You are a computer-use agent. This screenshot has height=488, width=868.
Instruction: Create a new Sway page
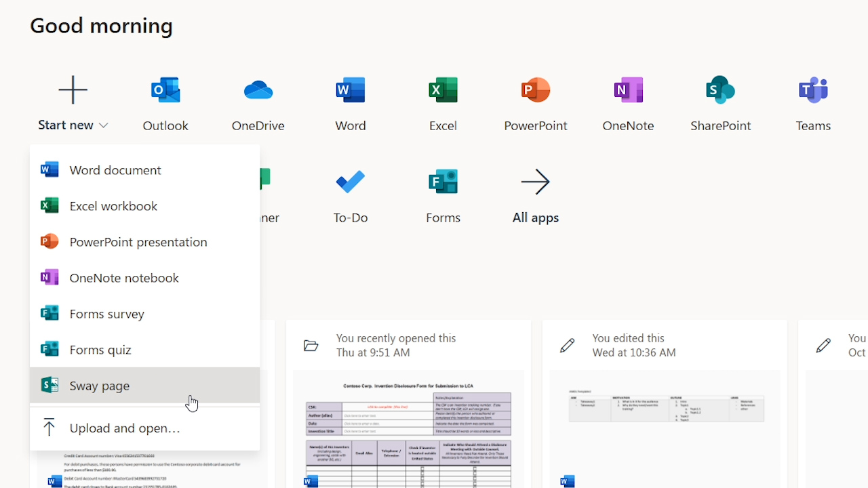click(x=144, y=385)
